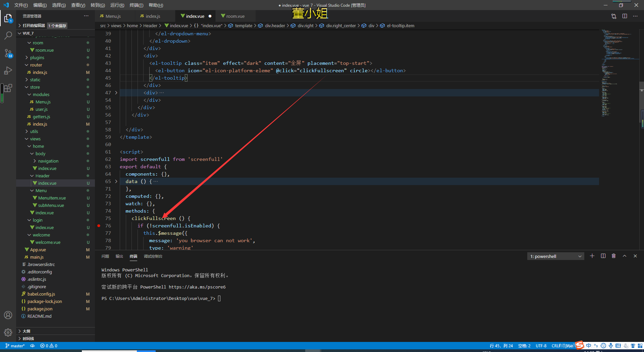The image size is (644, 352).
Task: Maximize the terminal panel size
Action: pos(625,256)
